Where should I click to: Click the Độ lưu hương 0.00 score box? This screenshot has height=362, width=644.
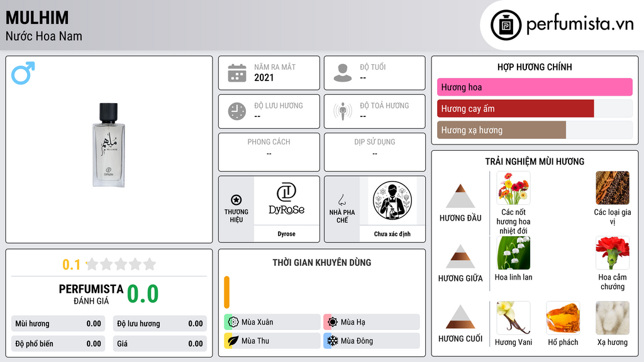click(160, 324)
